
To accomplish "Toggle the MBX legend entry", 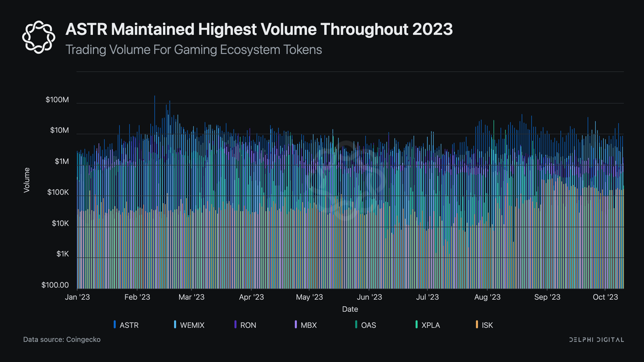I will (x=305, y=325).
